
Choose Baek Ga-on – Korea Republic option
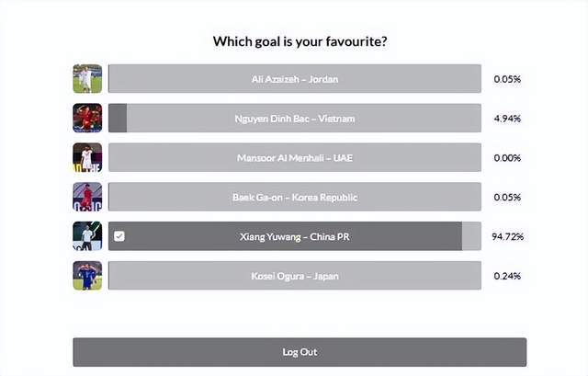294,197
